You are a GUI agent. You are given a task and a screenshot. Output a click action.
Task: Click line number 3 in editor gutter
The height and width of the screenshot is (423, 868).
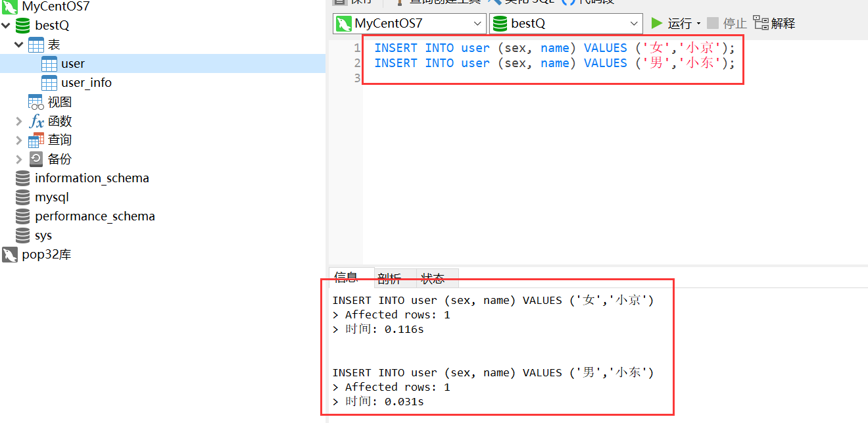[x=356, y=78]
